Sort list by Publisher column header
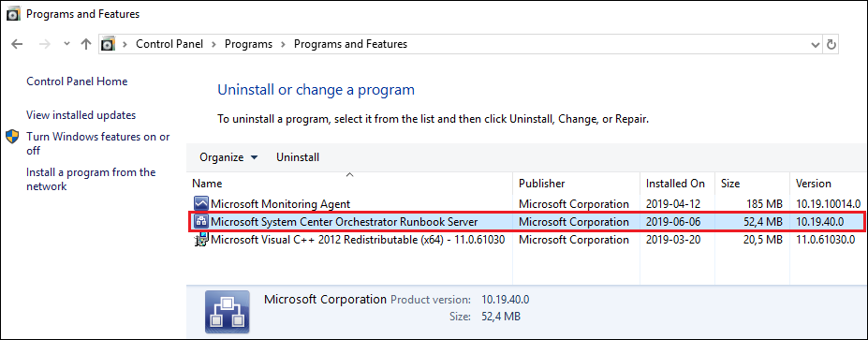 coord(542,184)
